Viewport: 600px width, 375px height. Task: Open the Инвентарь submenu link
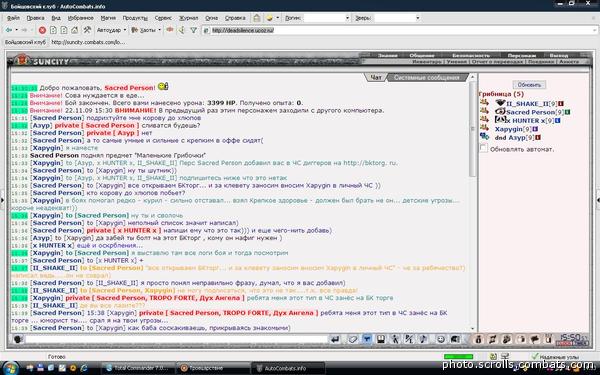click(x=427, y=62)
